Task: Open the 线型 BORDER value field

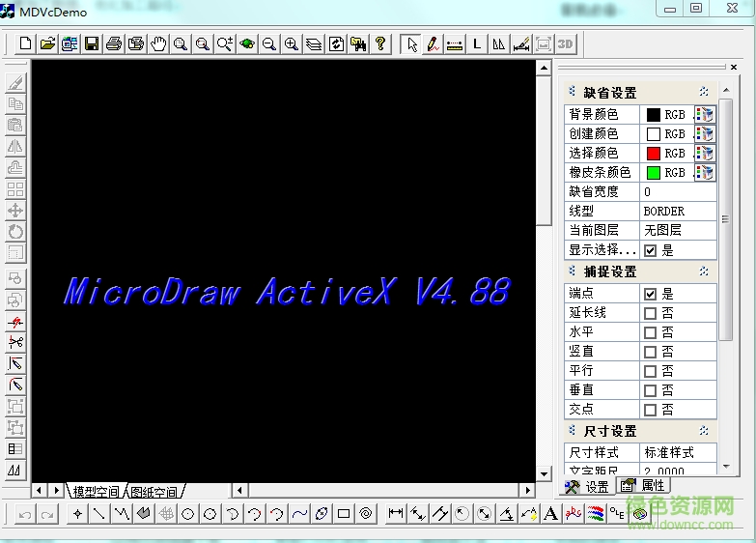Action: point(678,211)
